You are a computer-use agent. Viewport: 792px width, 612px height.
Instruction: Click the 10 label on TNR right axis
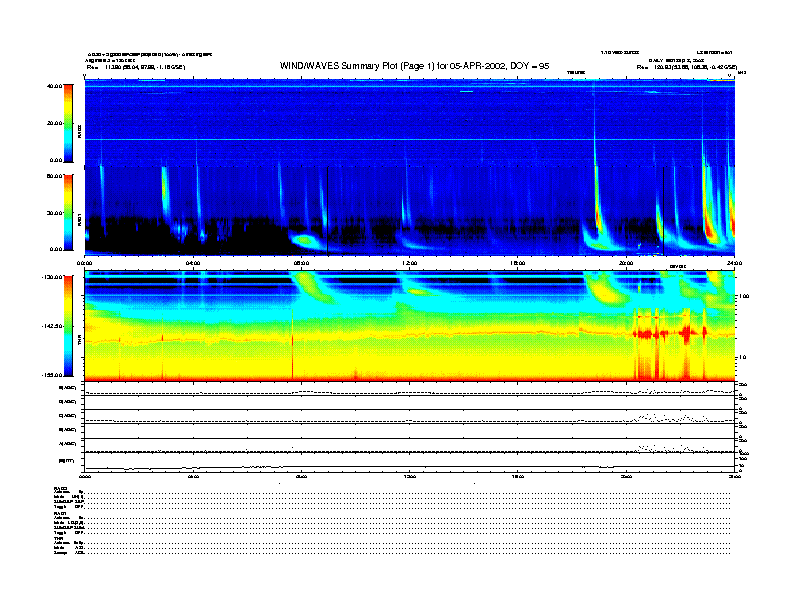point(741,358)
